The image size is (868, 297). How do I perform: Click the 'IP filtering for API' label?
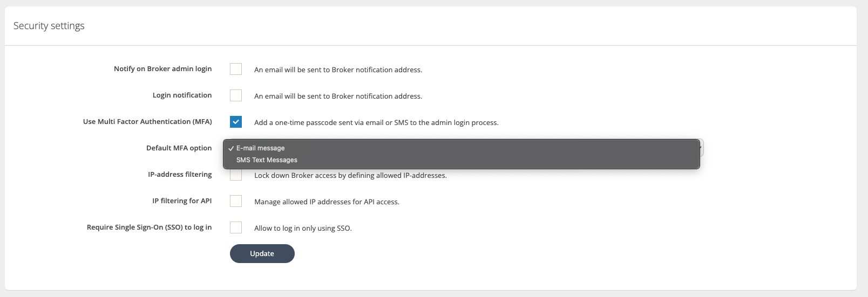(x=182, y=201)
